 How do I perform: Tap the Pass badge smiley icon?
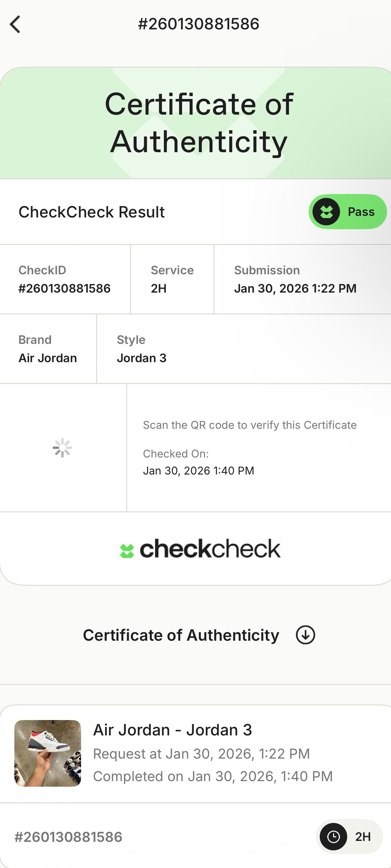(326, 212)
